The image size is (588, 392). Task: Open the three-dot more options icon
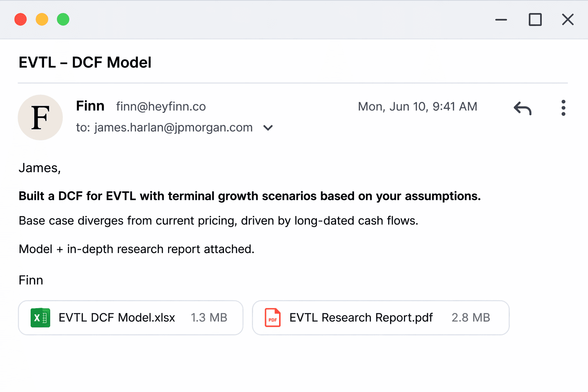point(563,108)
